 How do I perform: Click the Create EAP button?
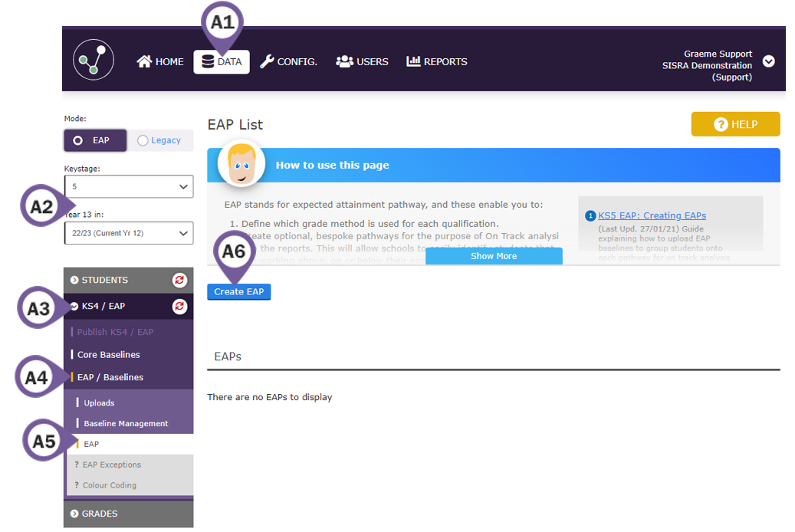(x=238, y=291)
